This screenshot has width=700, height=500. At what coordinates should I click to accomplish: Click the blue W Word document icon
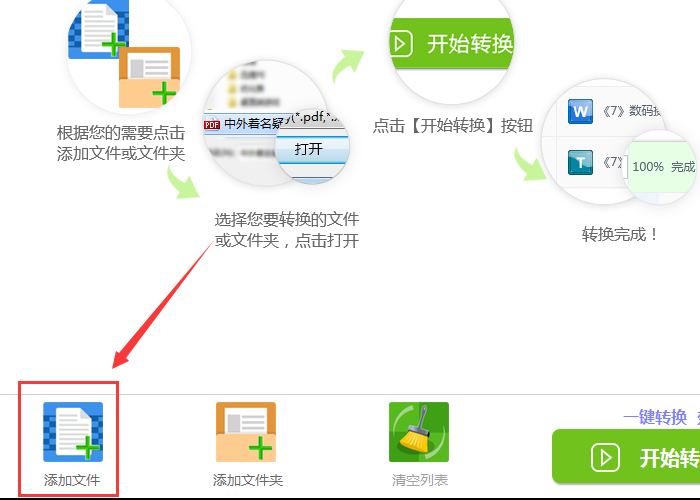tap(580, 111)
